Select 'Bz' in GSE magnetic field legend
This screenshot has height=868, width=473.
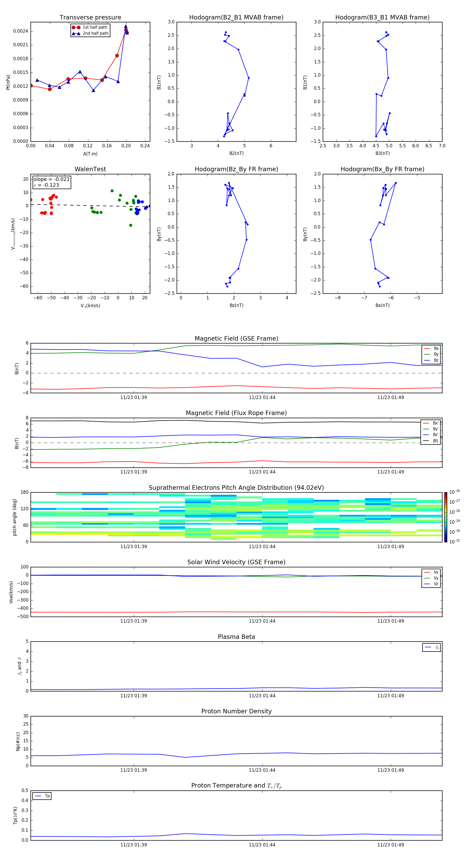(431, 360)
